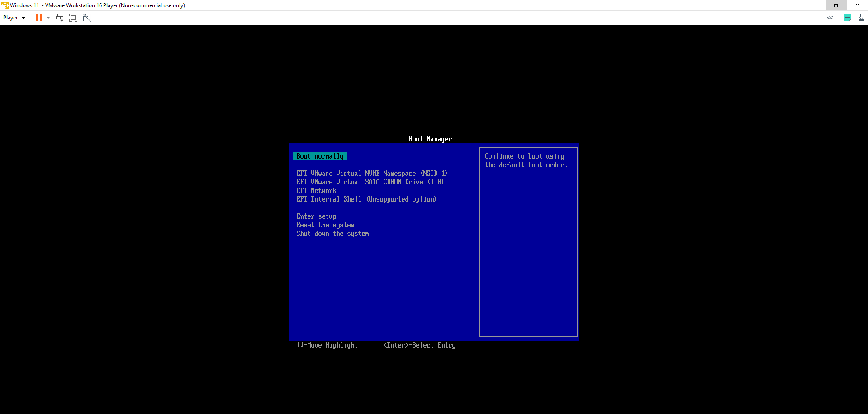The width and height of the screenshot is (868, 414).
Task: Select EFI VMware Virtual NVME Namespace entry
Action: coord(372,174)
